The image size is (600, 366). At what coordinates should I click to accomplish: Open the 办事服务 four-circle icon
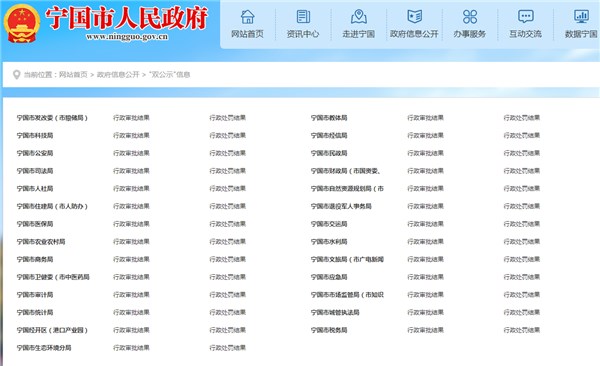[x=470, y=17]
